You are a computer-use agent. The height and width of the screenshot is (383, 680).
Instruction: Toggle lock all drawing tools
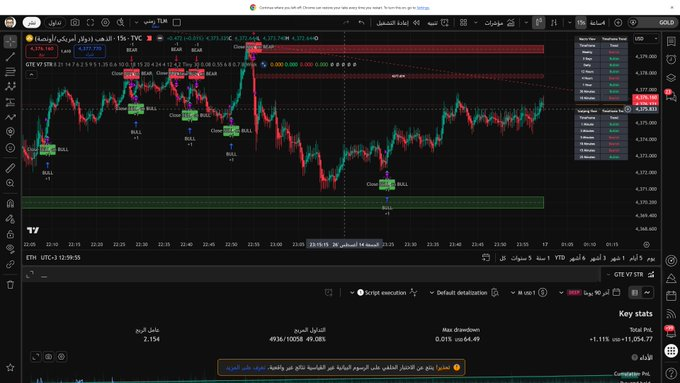[10, 234]
